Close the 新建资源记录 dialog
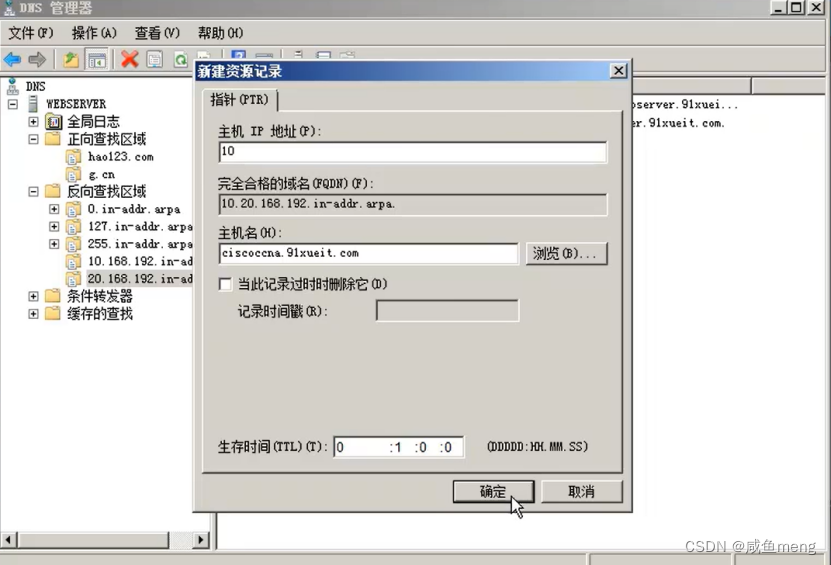 [618, 70]
